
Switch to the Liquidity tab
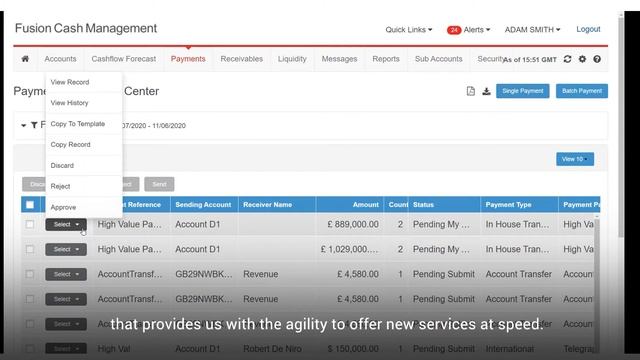(x=292, y=59)
